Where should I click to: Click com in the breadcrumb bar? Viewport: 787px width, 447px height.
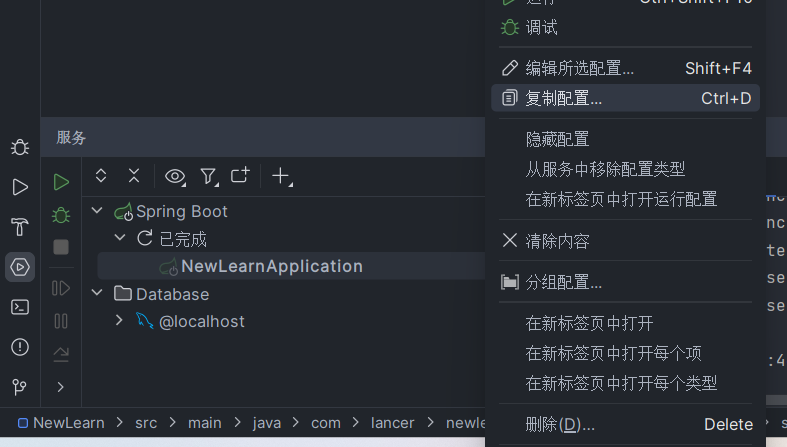pyautogui.click(x=326, y=423)
